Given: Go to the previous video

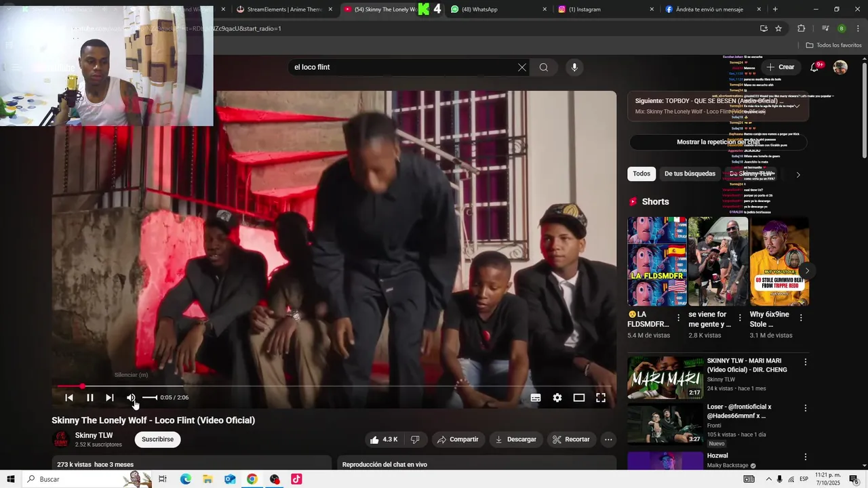Looking at the screenshot, I should pos(69,398).
